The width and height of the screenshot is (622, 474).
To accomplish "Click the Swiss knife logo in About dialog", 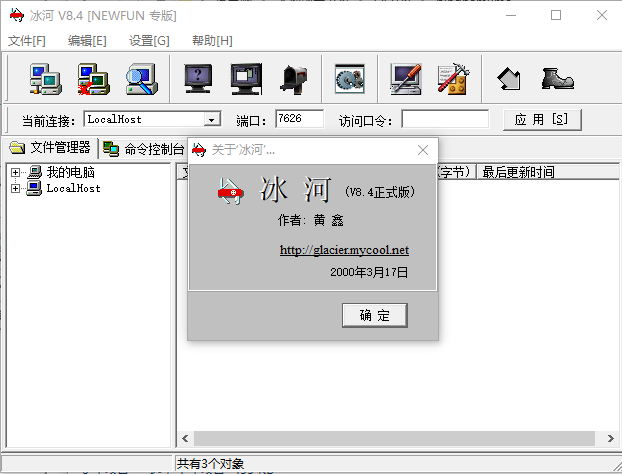I will coord(231,191).
